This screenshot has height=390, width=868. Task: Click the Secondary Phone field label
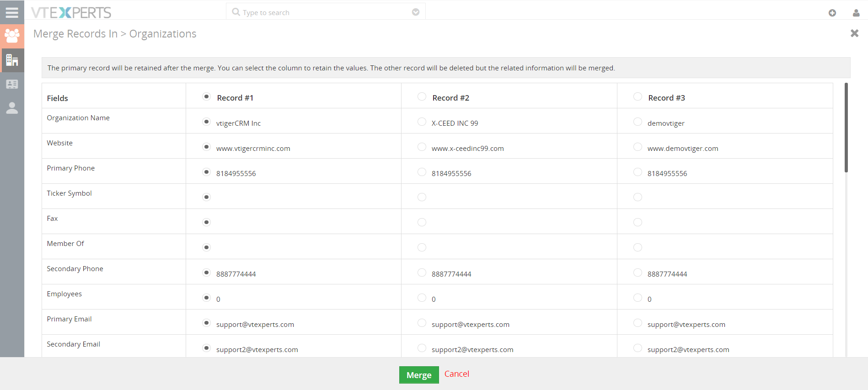pos(75,269)
